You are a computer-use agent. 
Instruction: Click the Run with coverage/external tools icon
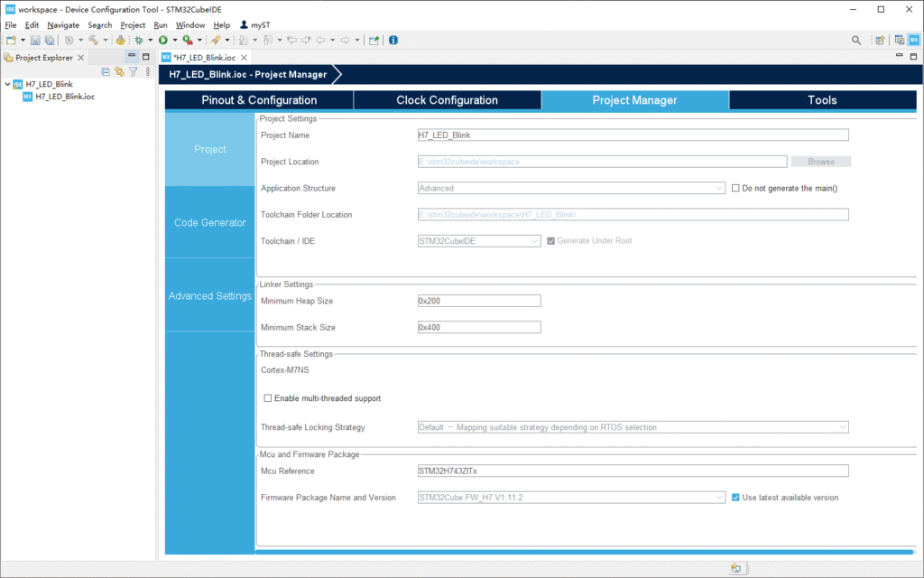point(188,40)
